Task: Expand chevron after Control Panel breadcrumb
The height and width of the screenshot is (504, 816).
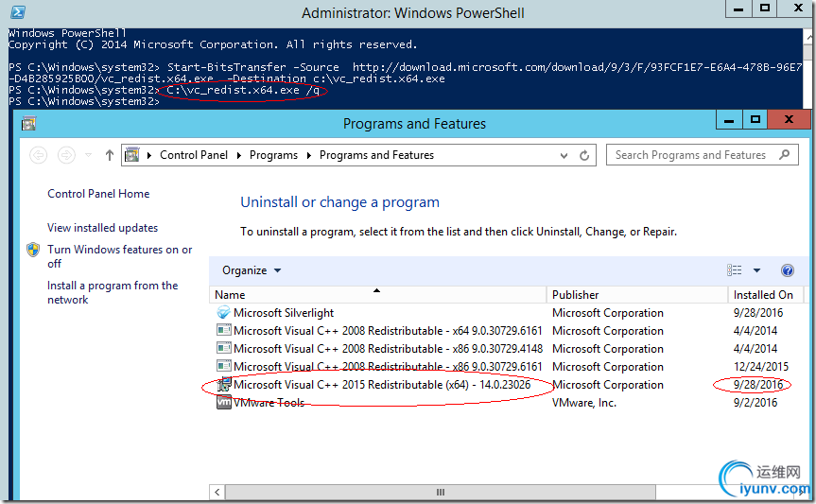Action: click(x=239, y=155)
